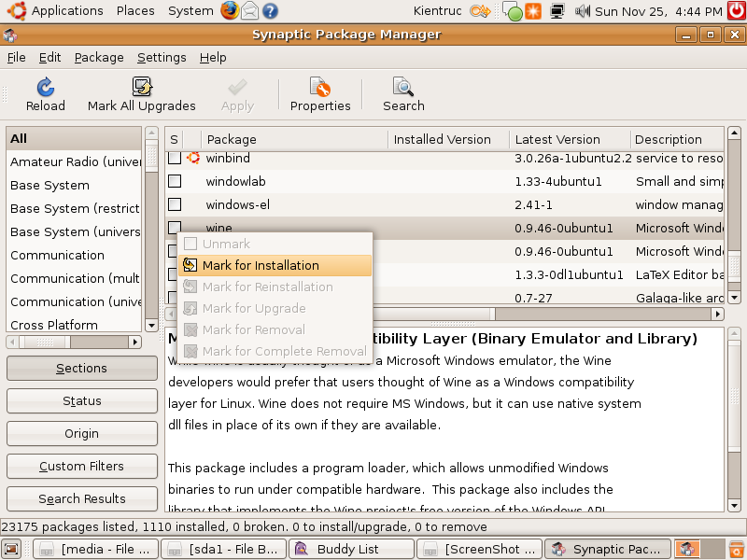This screenshot has width=747, height=560.
Task: Toggle the winbind package checkbox
Action: (x=175, y=158)
